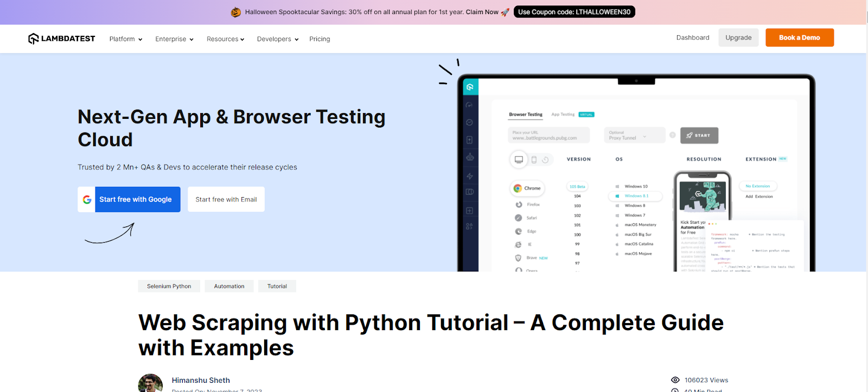The image size is (868, 392).
Task: Click the plus-square icon in preview sidebar
Action: (x=469, y=211)
